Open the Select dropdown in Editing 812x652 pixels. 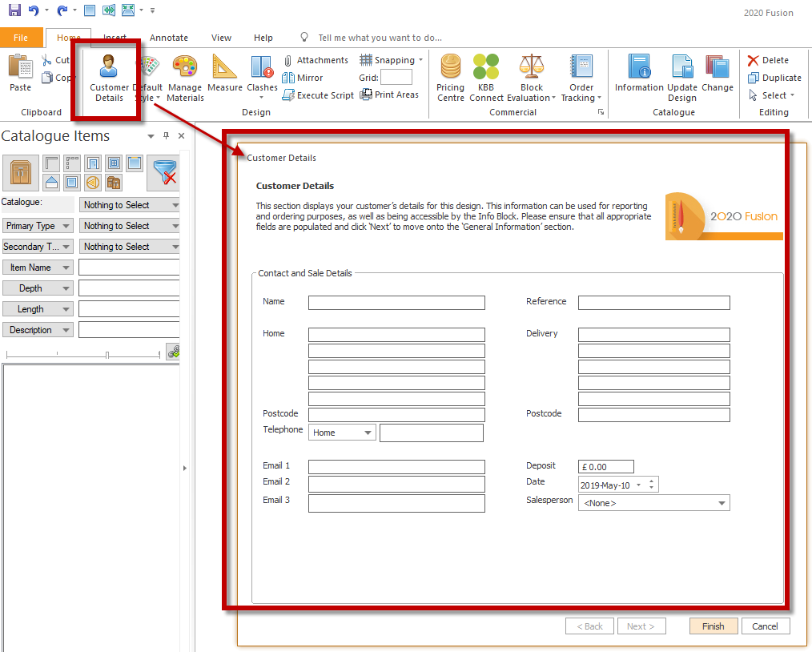[792, 95]
